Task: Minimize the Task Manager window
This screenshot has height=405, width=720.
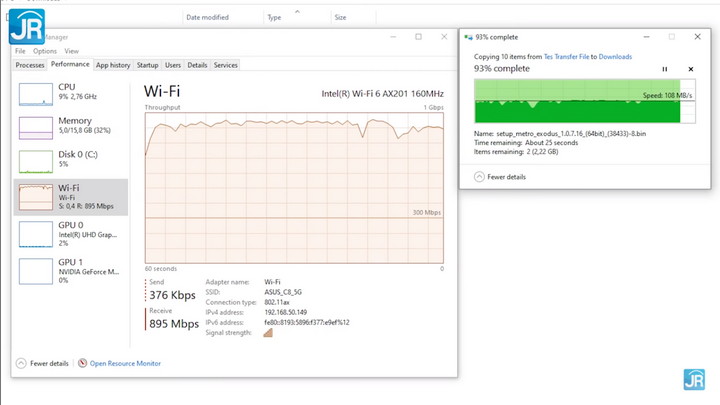Action: (393, 37)
